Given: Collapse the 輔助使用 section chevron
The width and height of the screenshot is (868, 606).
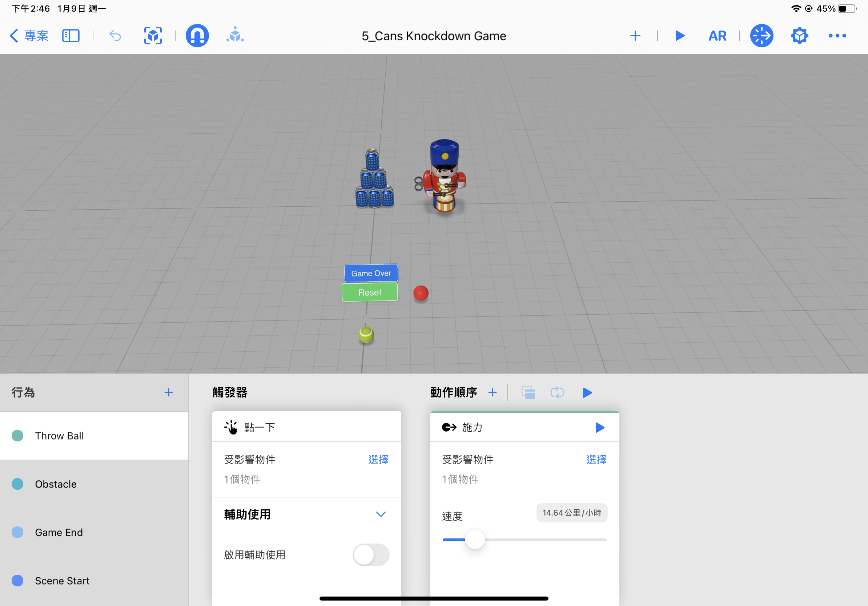Looking at the screenshot, I should 381,514.
